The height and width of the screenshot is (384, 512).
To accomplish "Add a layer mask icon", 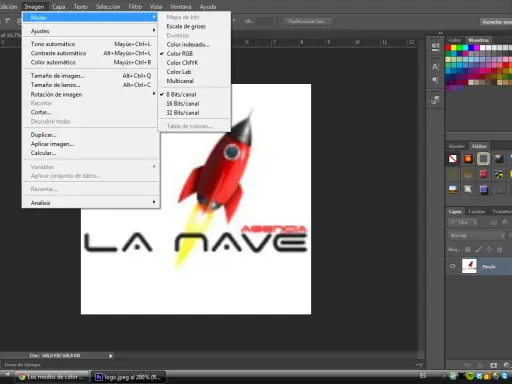I will (x=494, y=365).
